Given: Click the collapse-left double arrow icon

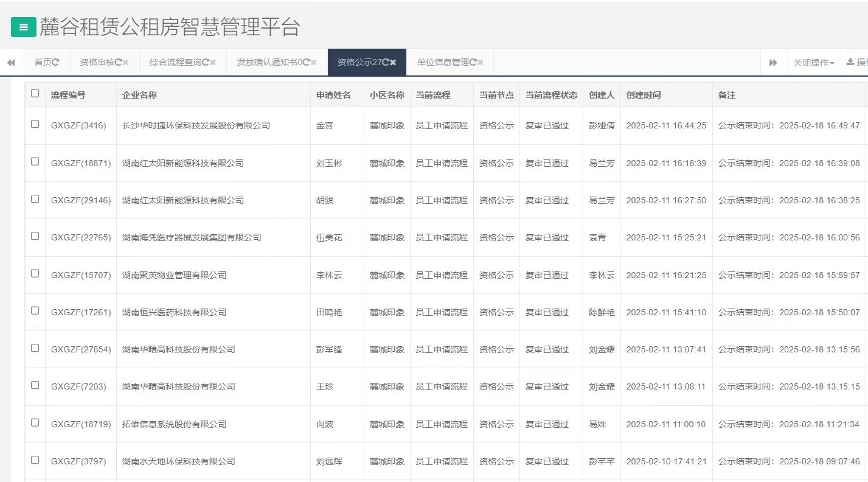Looking at the screenshot, I should [10, 62].
